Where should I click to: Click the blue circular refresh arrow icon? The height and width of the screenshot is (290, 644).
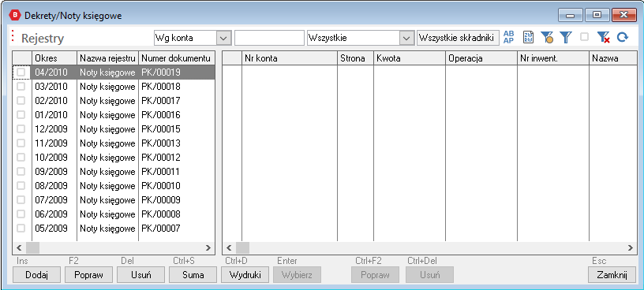point(623,37)
